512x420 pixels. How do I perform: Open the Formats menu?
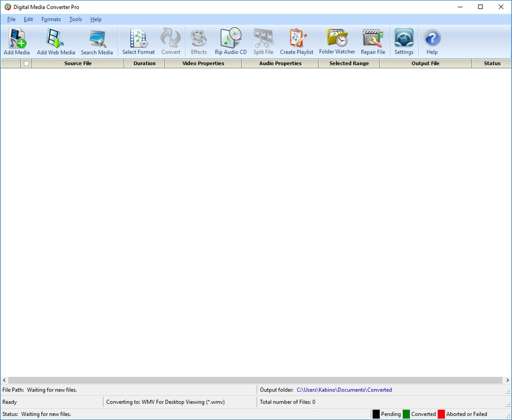pos(51,19)
